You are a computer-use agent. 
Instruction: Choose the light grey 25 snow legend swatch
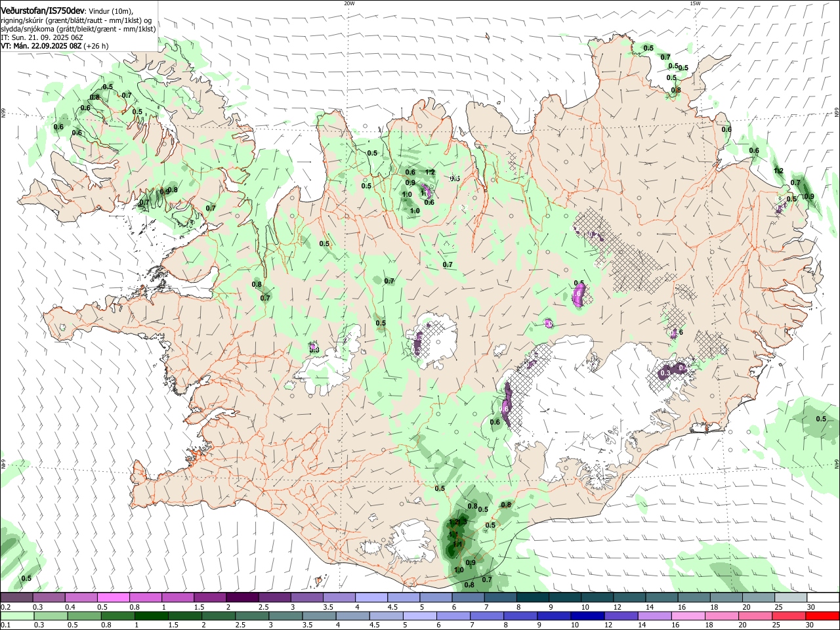tap(790, 598)
